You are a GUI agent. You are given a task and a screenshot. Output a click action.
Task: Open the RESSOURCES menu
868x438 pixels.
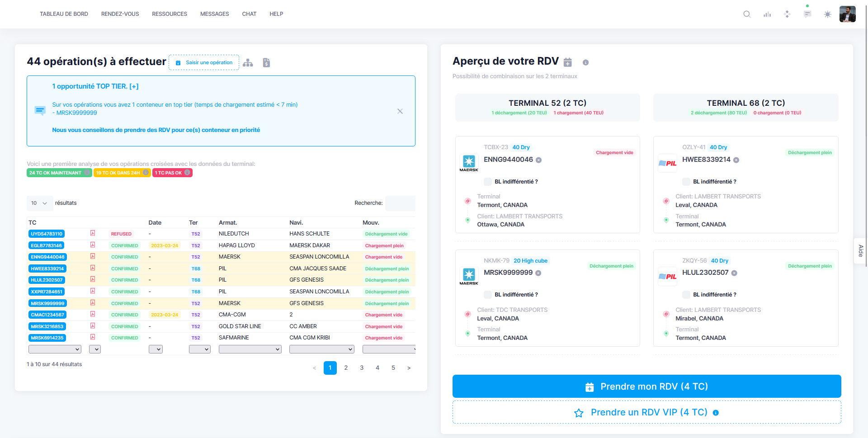tap(170, 14)
